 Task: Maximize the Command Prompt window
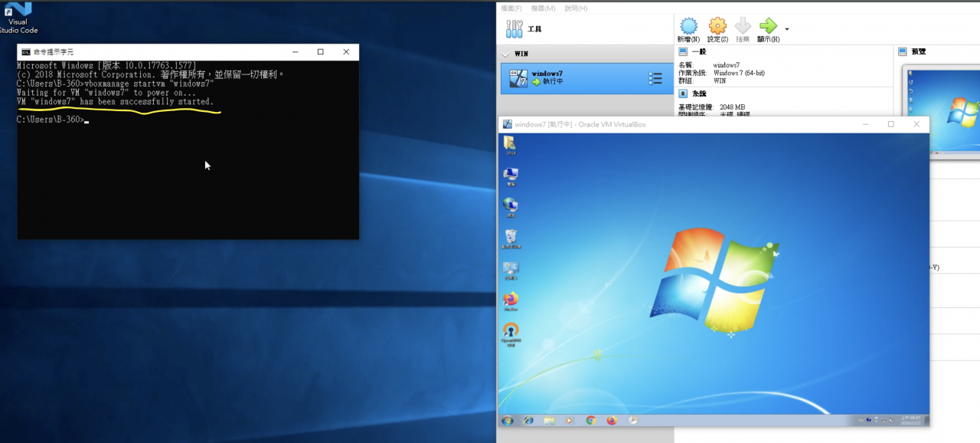click(x=321, y=52)
